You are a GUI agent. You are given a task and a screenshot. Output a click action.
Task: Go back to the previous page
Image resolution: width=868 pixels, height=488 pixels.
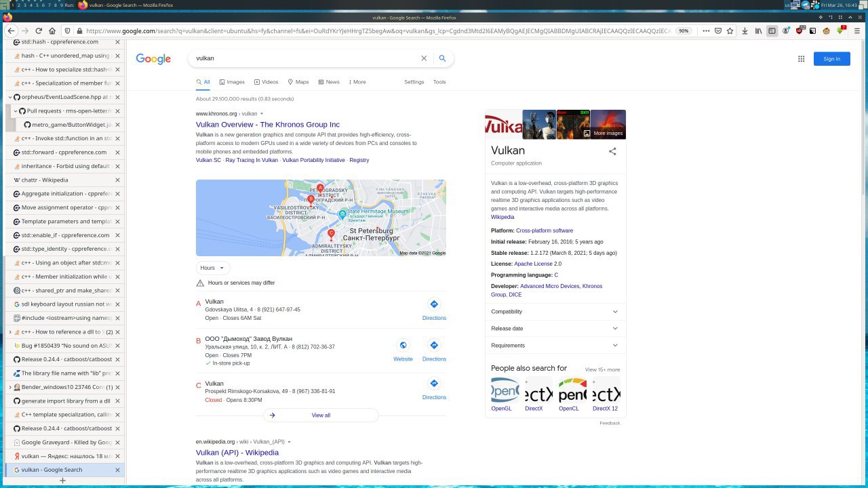click(11, 30)
